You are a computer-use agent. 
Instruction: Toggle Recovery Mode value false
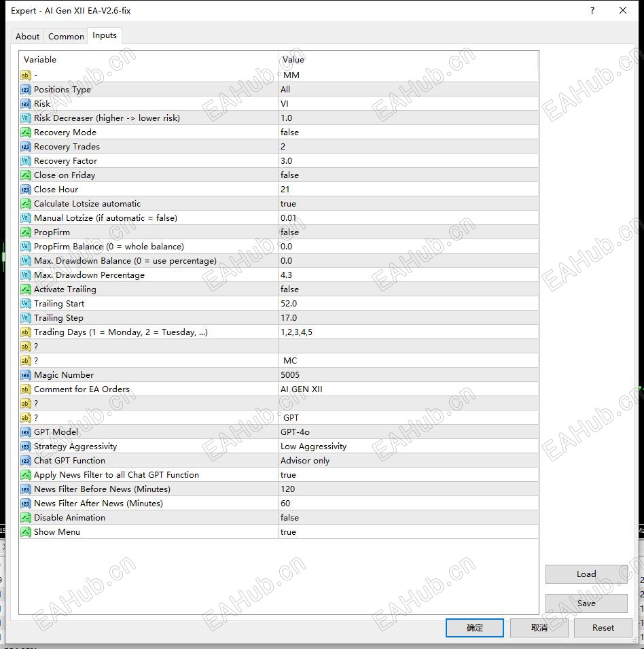coord(408,133)
